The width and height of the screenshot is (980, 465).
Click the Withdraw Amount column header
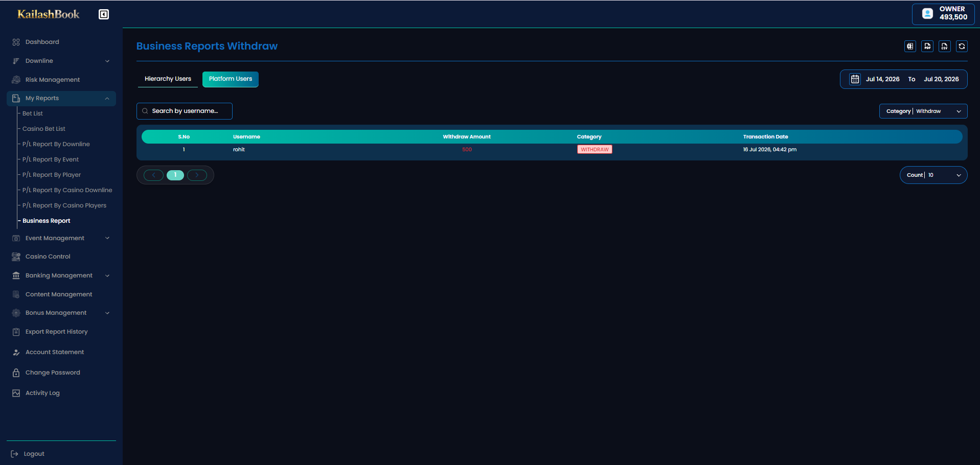pos(467,137)
